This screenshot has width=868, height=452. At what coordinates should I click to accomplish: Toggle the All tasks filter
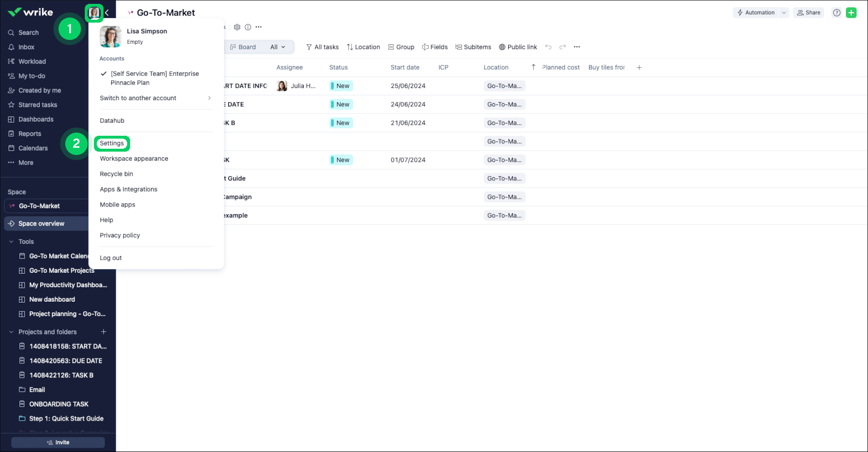322,47
